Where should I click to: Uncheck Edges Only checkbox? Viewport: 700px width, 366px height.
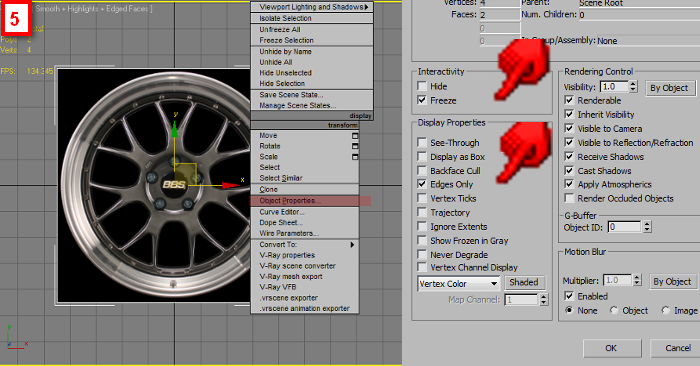coord(422,184)
